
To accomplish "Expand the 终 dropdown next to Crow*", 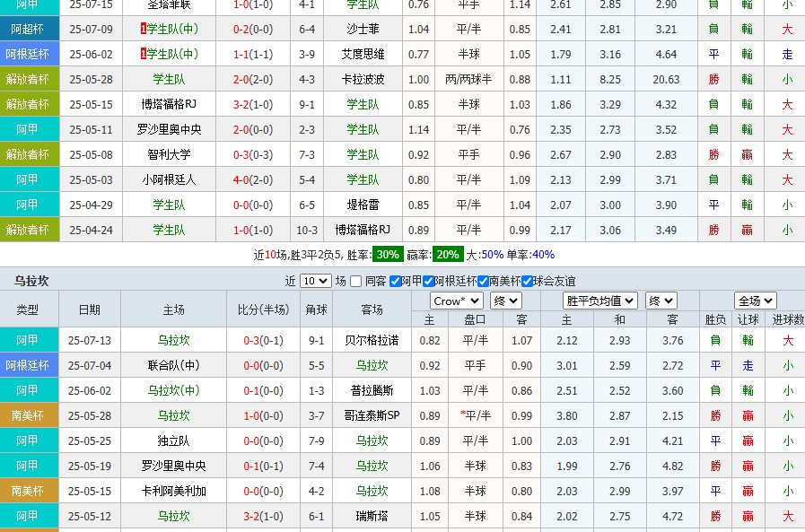I will 505,301.
